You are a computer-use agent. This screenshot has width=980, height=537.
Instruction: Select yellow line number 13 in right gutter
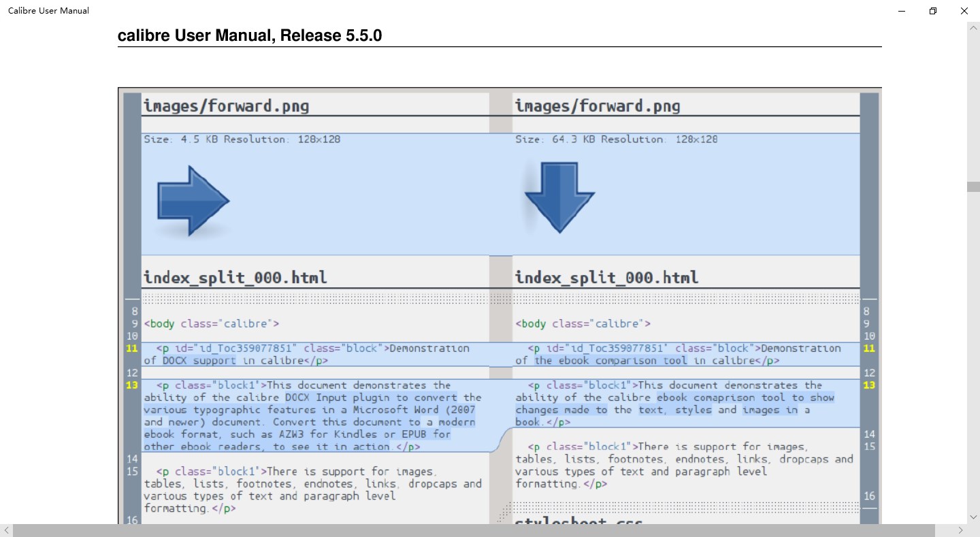coord(869,385)
